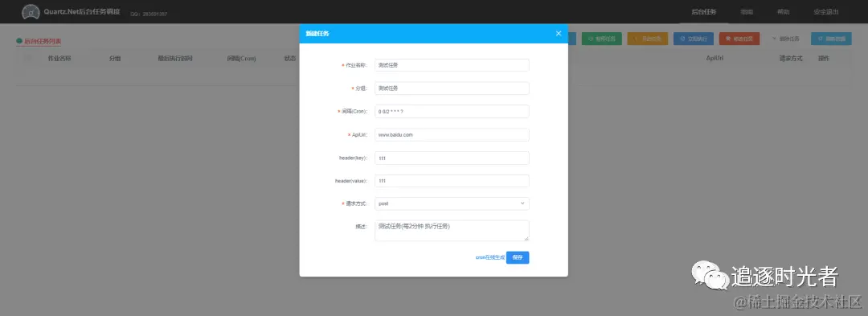Click the 分组 column header

point(115,58)
